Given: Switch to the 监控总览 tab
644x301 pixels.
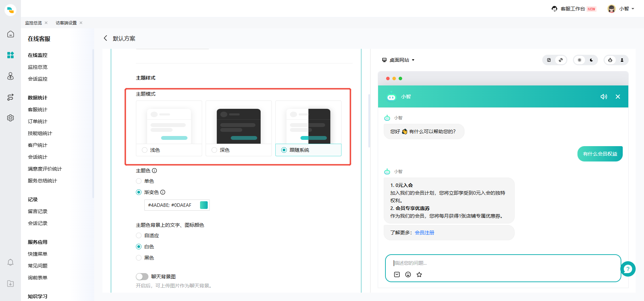Looking at the screenshot, I should click(33, 23).
